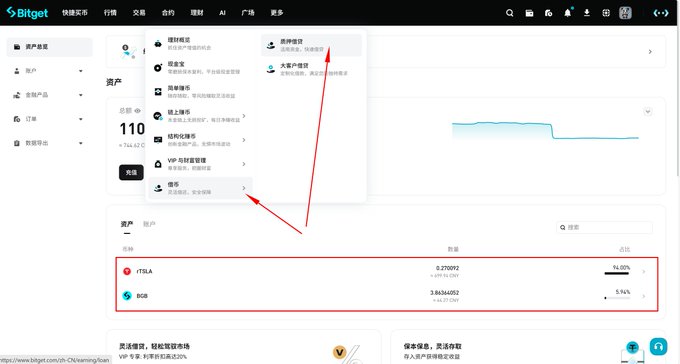Expand VIP 与财富管理 submenu chevron
The width and height of the screenshot is (680, 364).
(244, 164)
